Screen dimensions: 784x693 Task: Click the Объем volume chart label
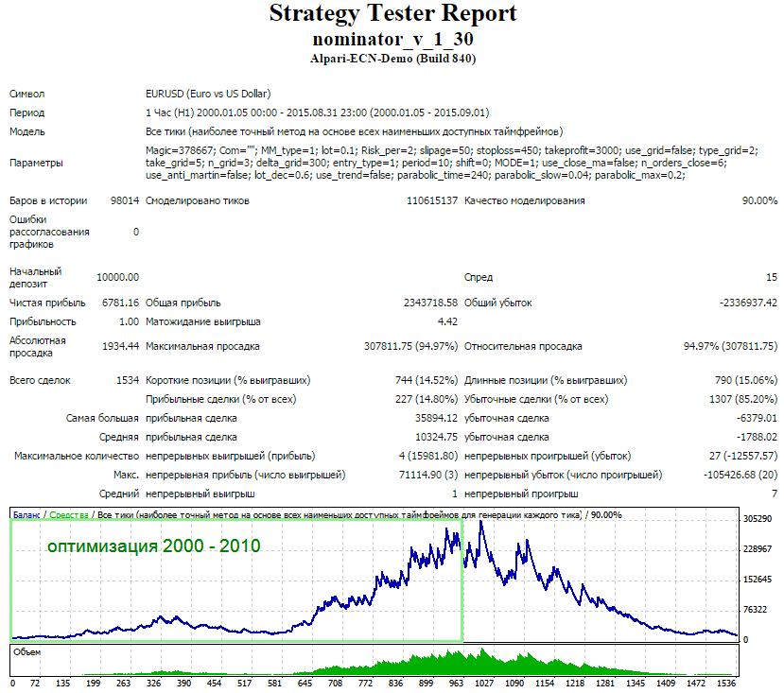pyautogui.click(x=27, y=652)
